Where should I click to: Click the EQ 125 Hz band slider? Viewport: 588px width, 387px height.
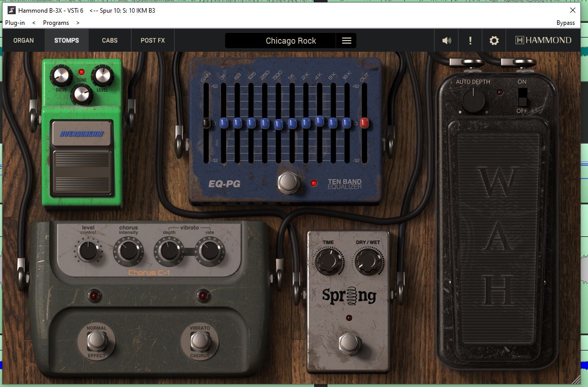pos(251,123)
